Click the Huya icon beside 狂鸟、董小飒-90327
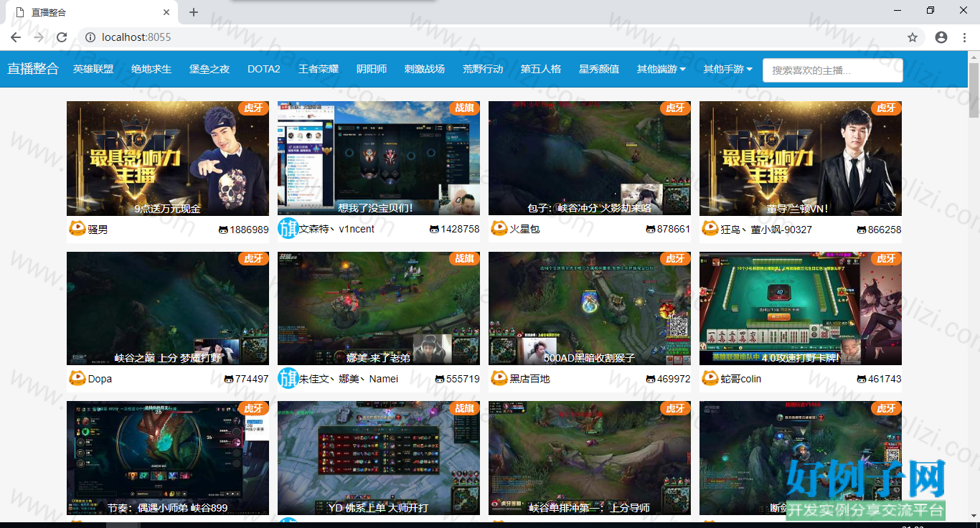The image size is (980, 528). 710,229
